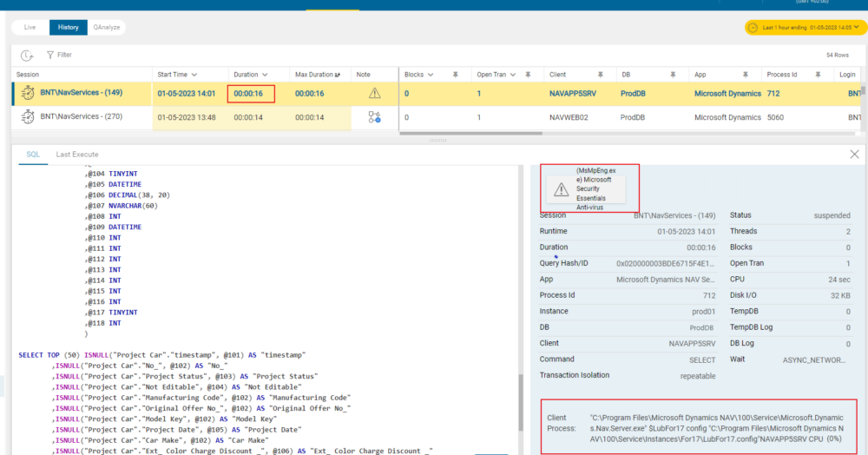Image resolution: width=868 pixels, height=455 pixels.
Task: Click Status value suspended
Action: pos(832,215)
